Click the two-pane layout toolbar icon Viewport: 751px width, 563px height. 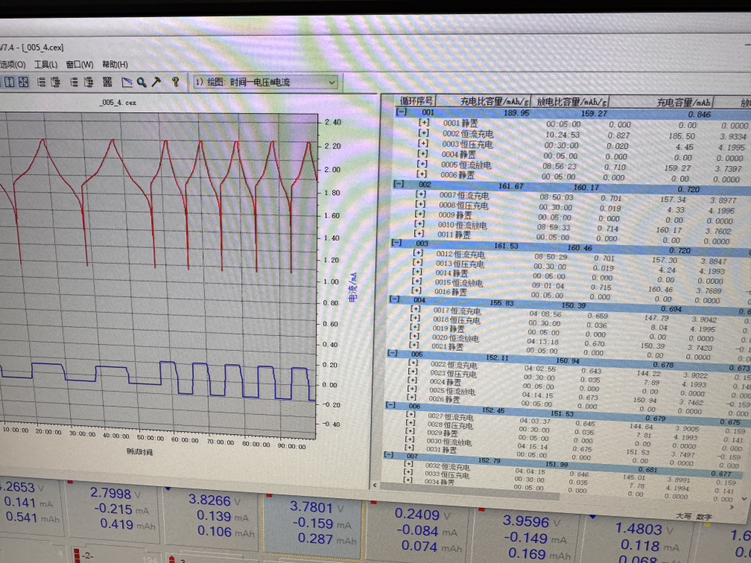tap(9, 82)
